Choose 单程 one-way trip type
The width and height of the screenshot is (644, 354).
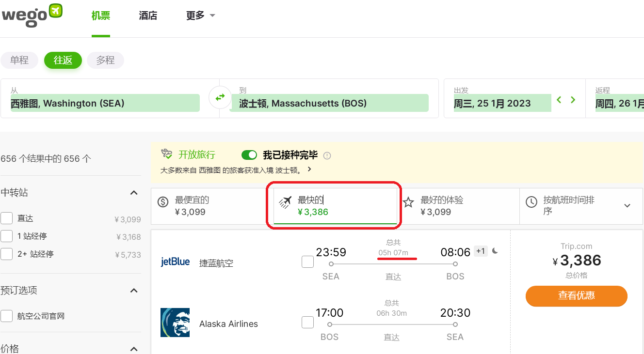(19, 61)
